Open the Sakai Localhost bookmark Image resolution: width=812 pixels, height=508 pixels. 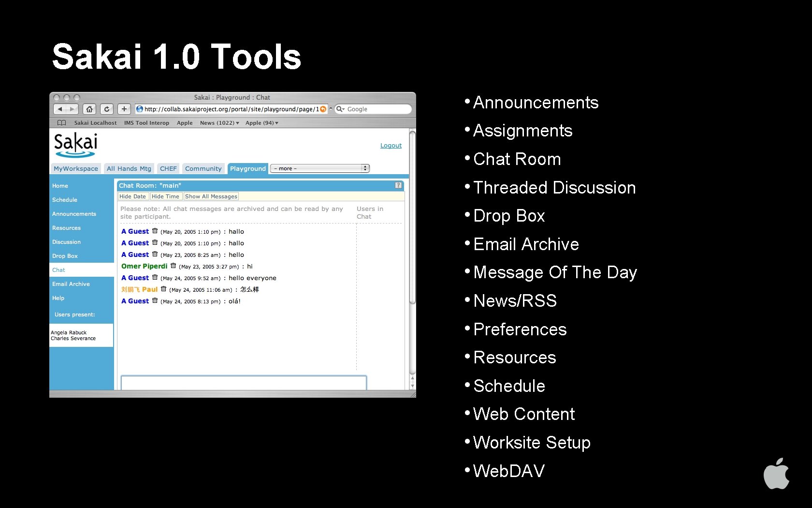pos(95,123)
